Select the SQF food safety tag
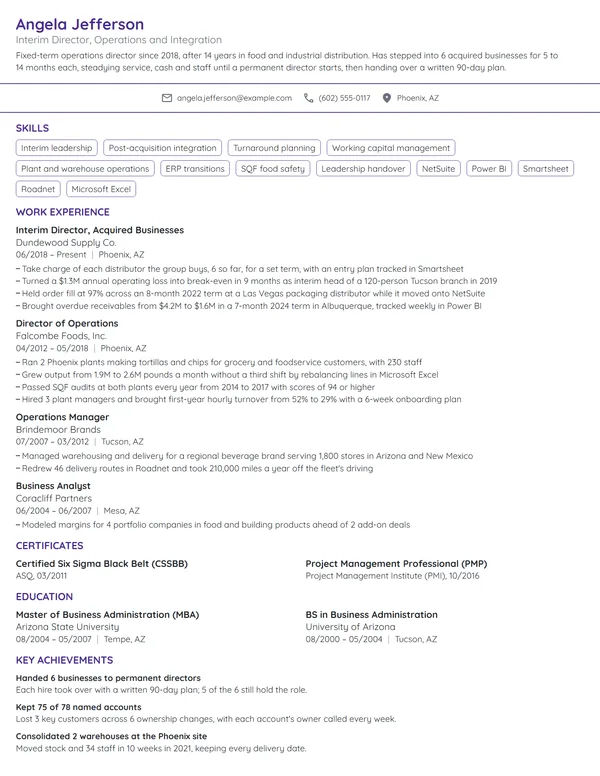Viewport: 600px width, 776px height. (273, 169)
